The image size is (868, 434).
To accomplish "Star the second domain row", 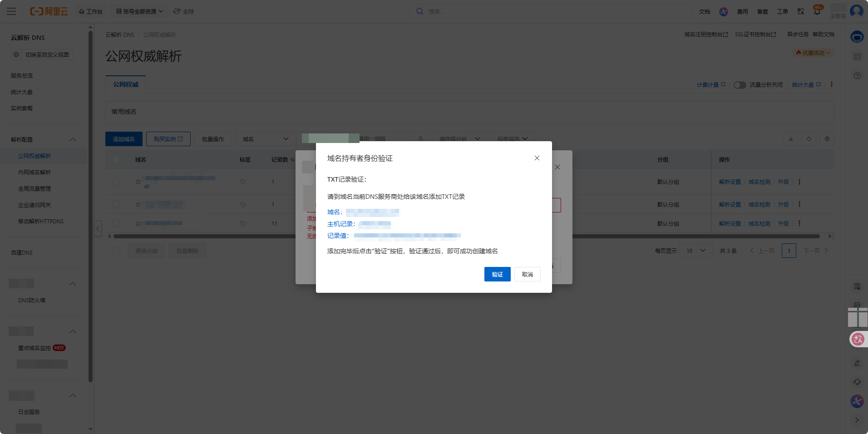I will (x=138, y=204).
